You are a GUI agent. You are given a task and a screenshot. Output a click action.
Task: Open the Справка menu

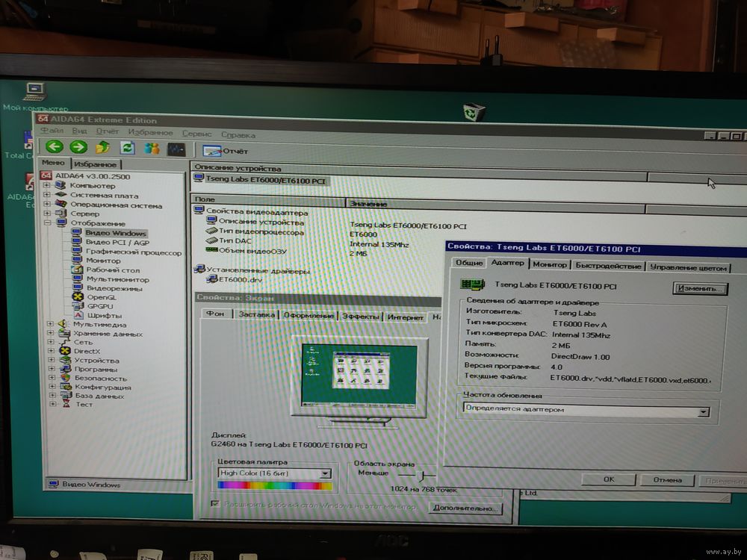click(238, 134)
